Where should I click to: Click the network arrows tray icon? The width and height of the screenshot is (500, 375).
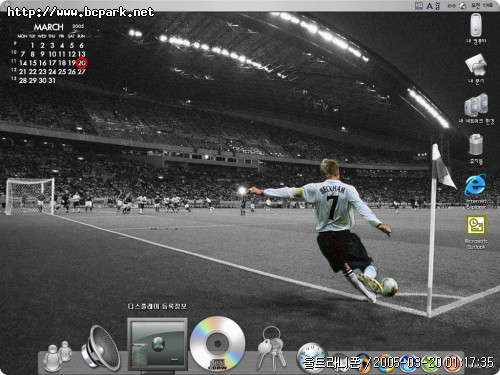[x=451, y=6]
